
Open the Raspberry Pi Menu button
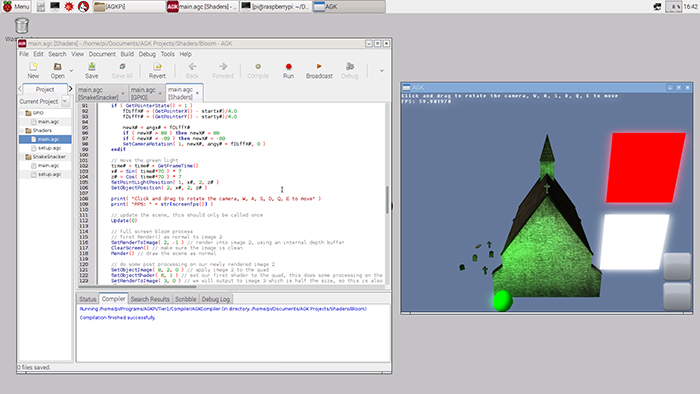16,6
